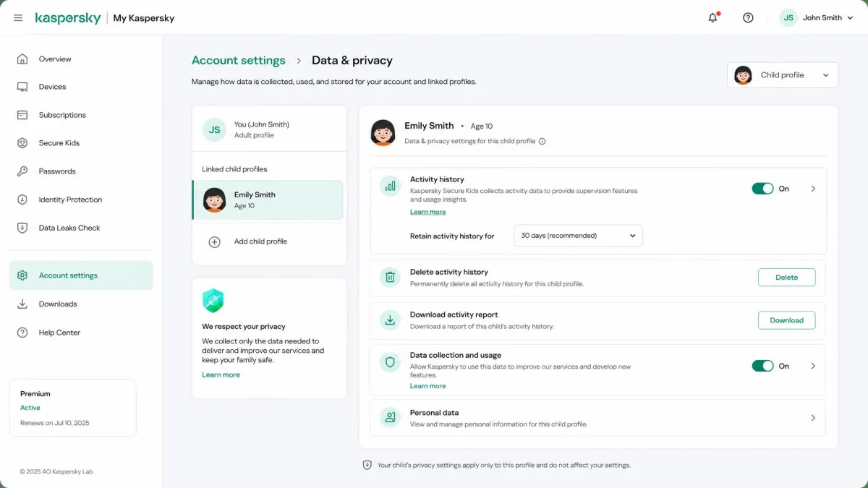Click the Help Center question icon

click(x=22, y=333)
